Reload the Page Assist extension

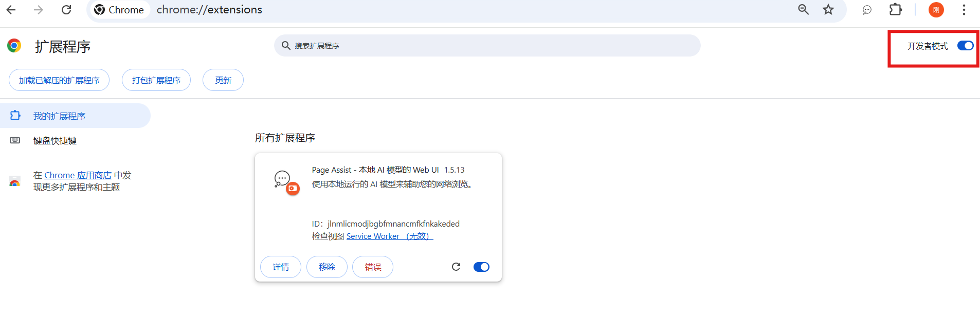[x=456, y=267]
